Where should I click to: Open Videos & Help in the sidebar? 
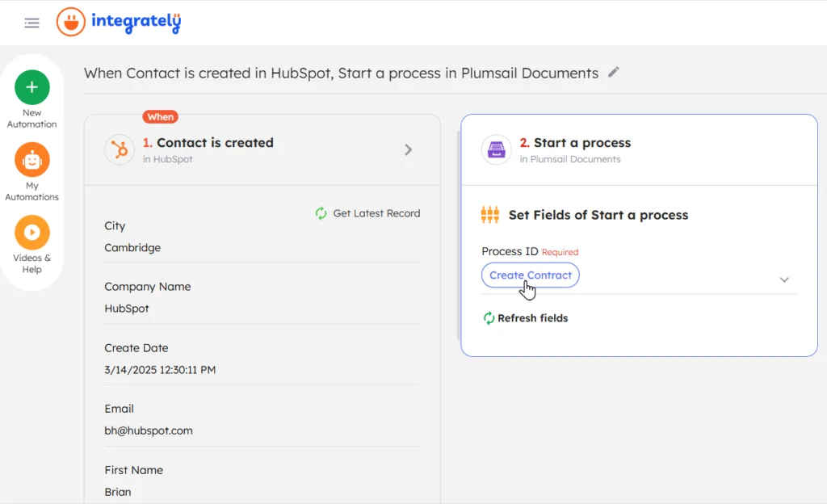click(31, 234)
